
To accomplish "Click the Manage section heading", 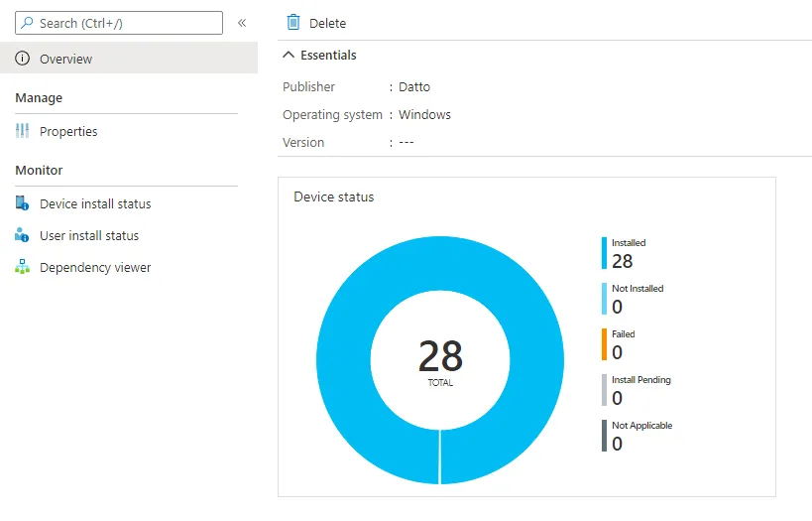I will (x=39, y=97).
